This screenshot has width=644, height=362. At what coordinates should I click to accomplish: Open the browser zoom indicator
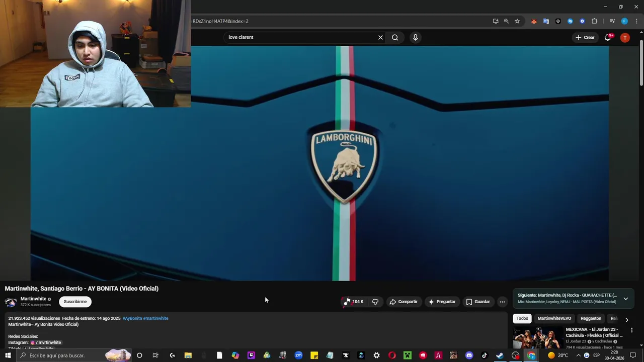(x=506, y=21)
